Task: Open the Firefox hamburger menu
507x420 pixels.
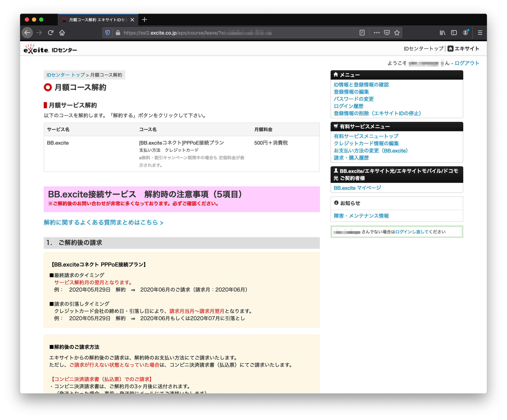Action: (x=480, y=33)
